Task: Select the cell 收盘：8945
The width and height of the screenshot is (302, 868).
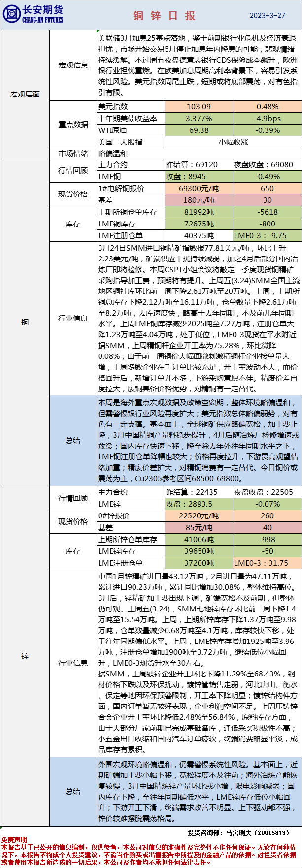Action: click(199, 176)
